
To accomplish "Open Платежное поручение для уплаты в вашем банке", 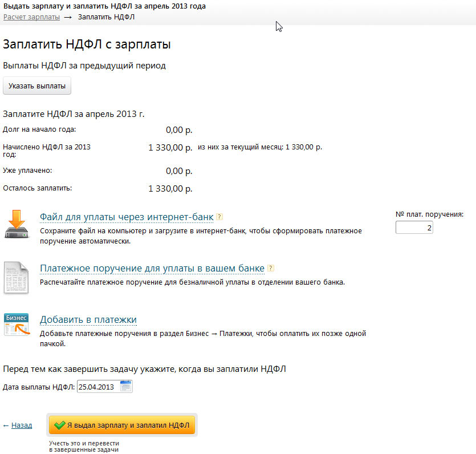I will pos(152,268).
